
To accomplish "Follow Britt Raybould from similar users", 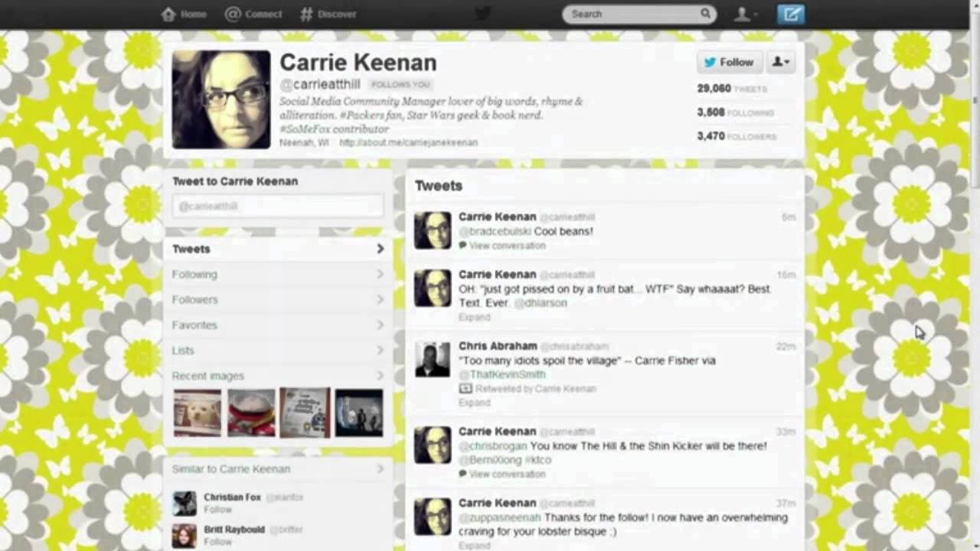I will coord(217,542).
